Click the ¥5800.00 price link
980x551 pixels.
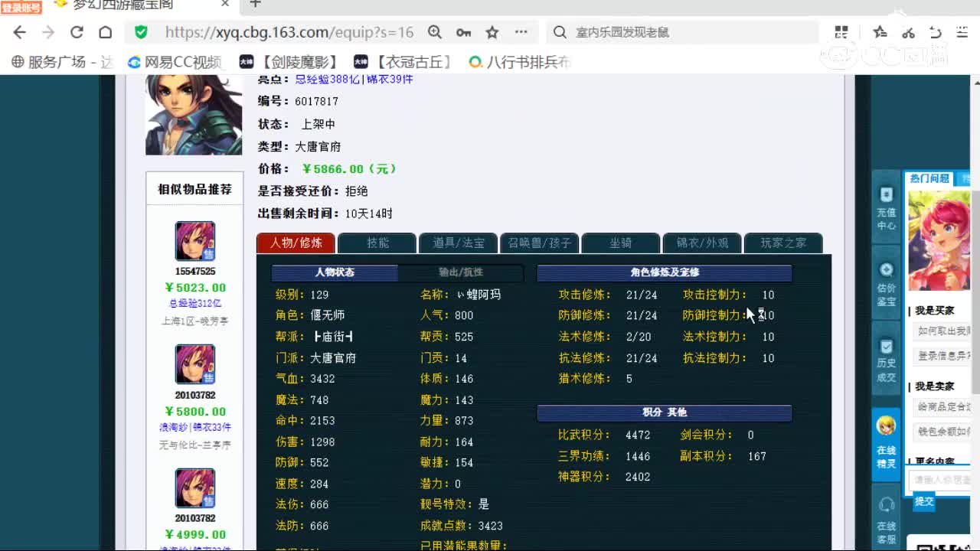(x=195, y=412)
